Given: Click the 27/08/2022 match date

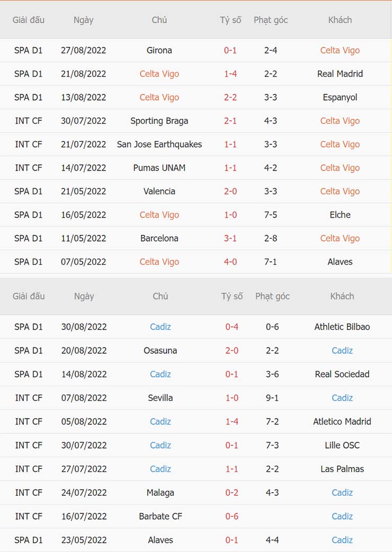Looking at the screenshot, I should coord(83,50).
